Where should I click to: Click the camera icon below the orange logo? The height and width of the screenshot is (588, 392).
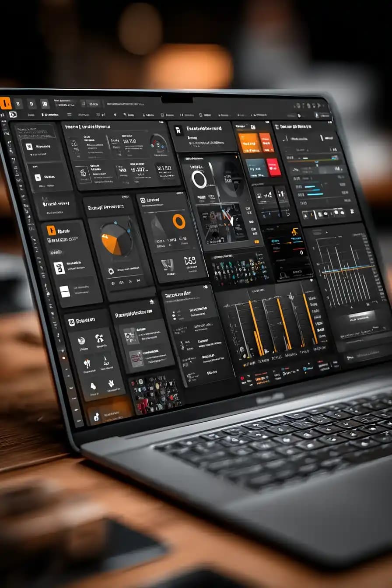coord(13,114)
